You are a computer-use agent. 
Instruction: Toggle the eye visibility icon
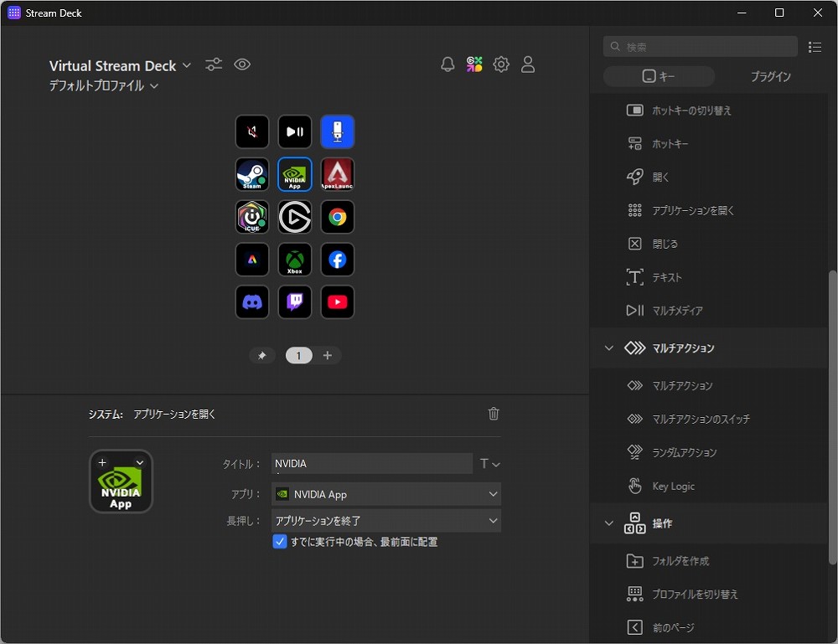pyautogui.click(x=242, y=64)
